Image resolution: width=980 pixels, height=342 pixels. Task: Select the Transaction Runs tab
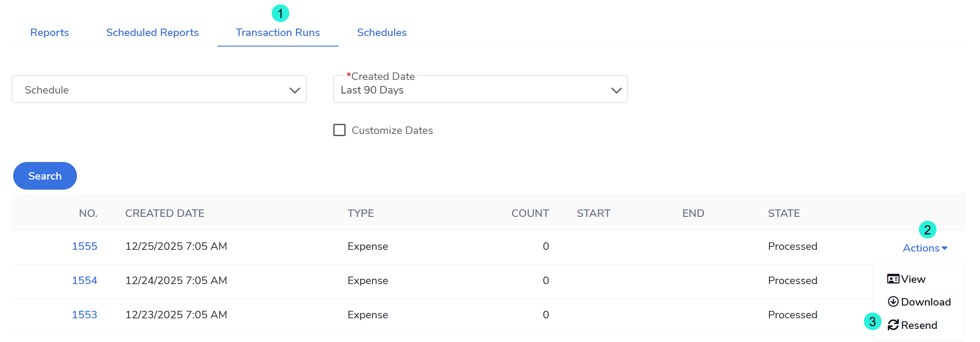(x=277, y=32)
